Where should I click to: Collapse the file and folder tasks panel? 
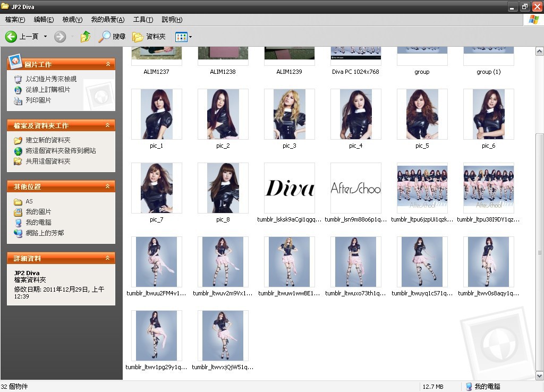click(108, 126)
